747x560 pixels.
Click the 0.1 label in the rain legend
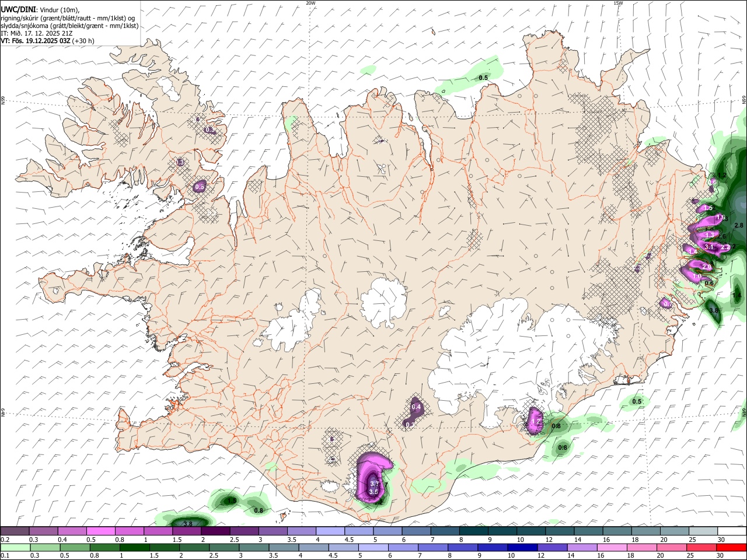[5, 555]
